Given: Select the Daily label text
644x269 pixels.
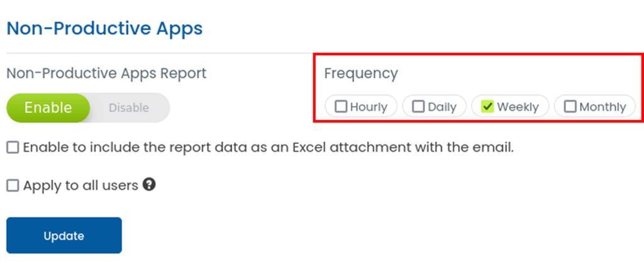Looking at the screenshot, I should (442, 107).
